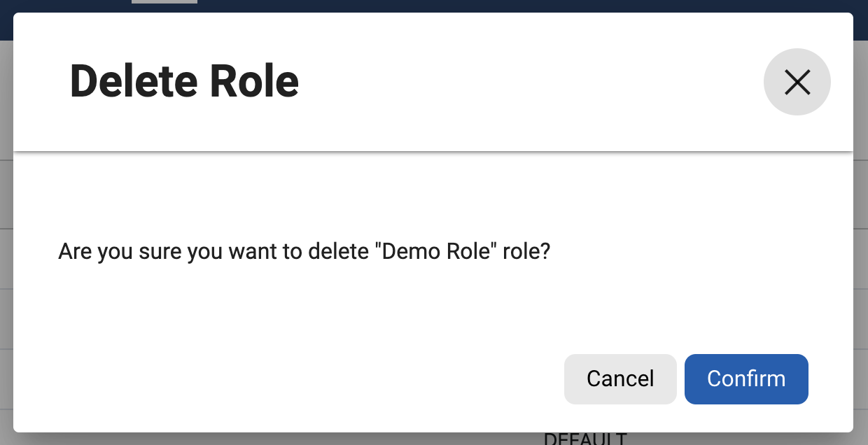Click the X icon to close Delete Role dialog
The image size is (868, 445).
click(x=797, y=82)
